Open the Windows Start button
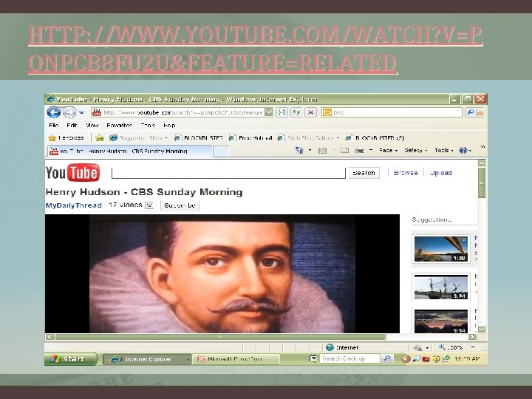Image resolution: width=532 pixels, height=399 pixels. [71, 359]
